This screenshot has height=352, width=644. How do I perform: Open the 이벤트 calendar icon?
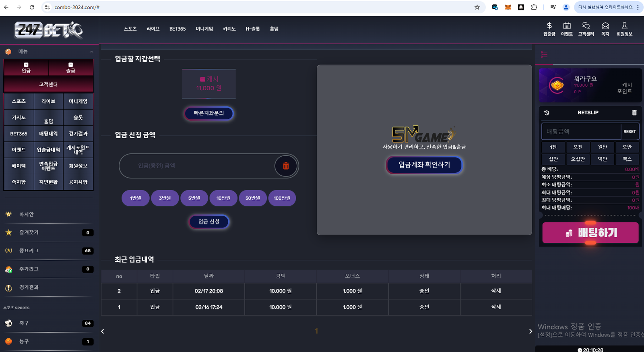click(567, 27)
